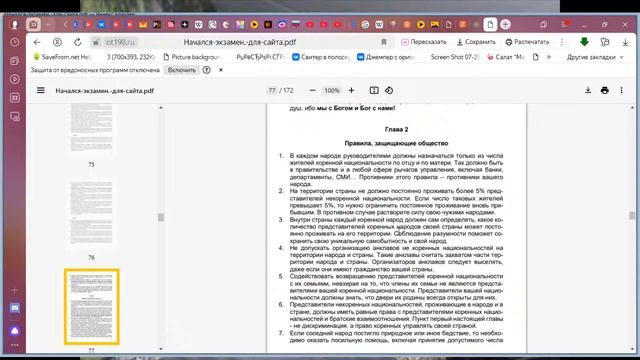Screen dimensions: 640x360
Task: Open PDF viewer more options menu
Action: (621, 91)
